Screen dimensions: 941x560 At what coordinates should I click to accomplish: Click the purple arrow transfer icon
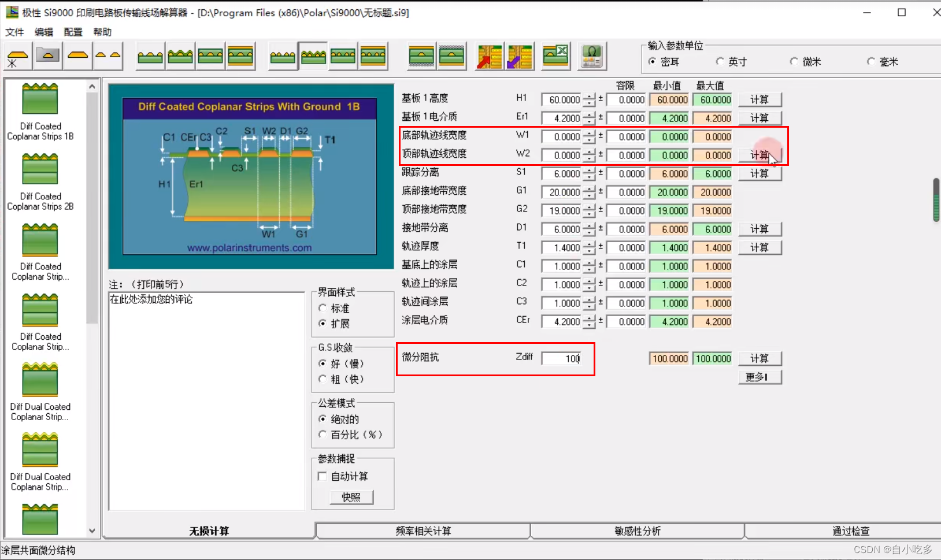coord(520,55)
